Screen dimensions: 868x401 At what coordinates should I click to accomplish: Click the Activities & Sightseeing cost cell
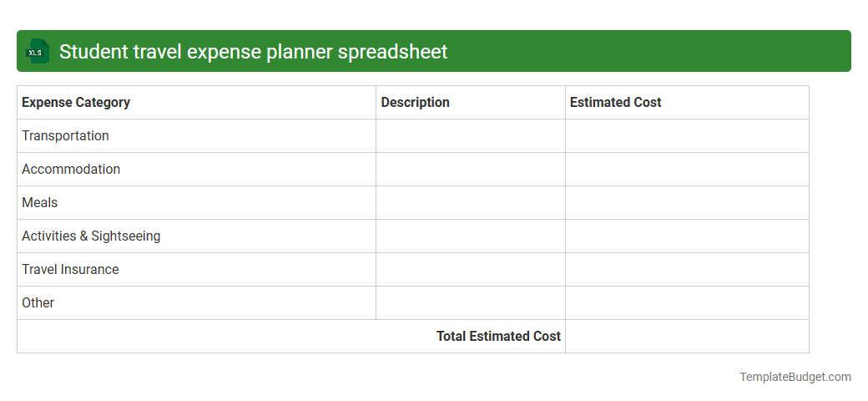tap(687, 236)
